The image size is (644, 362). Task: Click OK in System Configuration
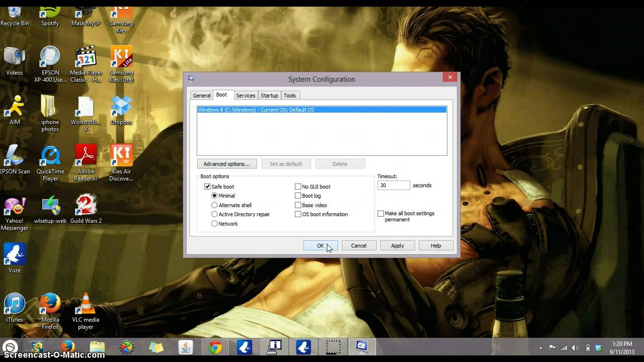click(x=320, y=245)
